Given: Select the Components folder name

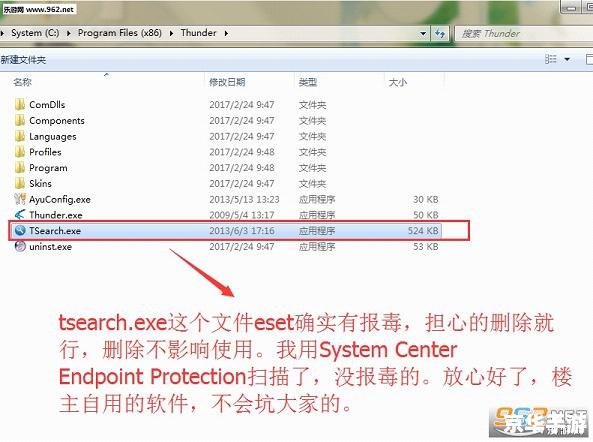Looking at the screenshot, I should click(x=57, y=121).
